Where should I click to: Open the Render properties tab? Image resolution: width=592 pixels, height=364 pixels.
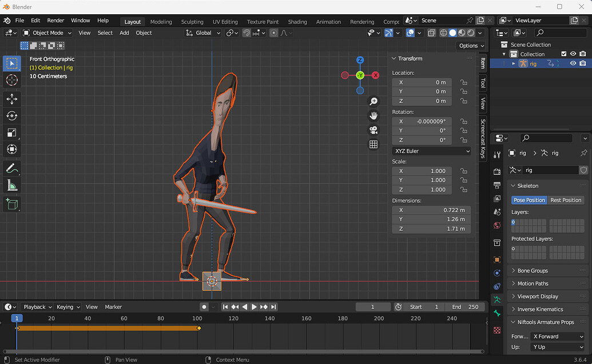[497, 171]
